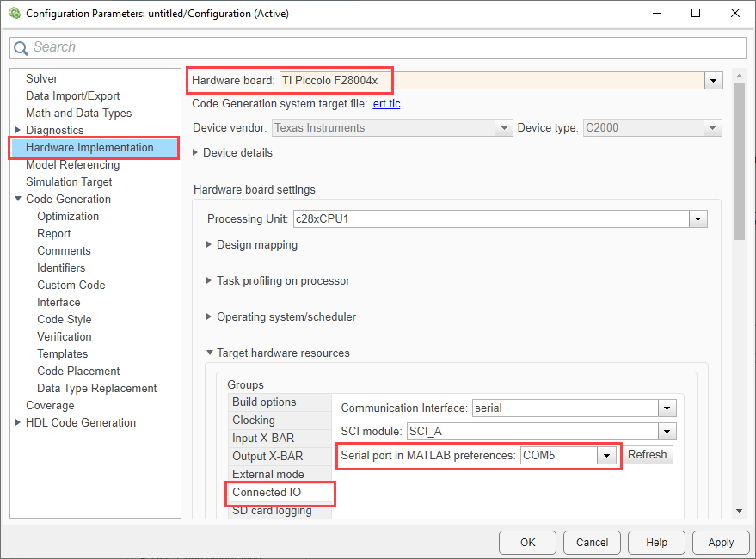Expand the HDL Code Generation node

click(18, 423)
